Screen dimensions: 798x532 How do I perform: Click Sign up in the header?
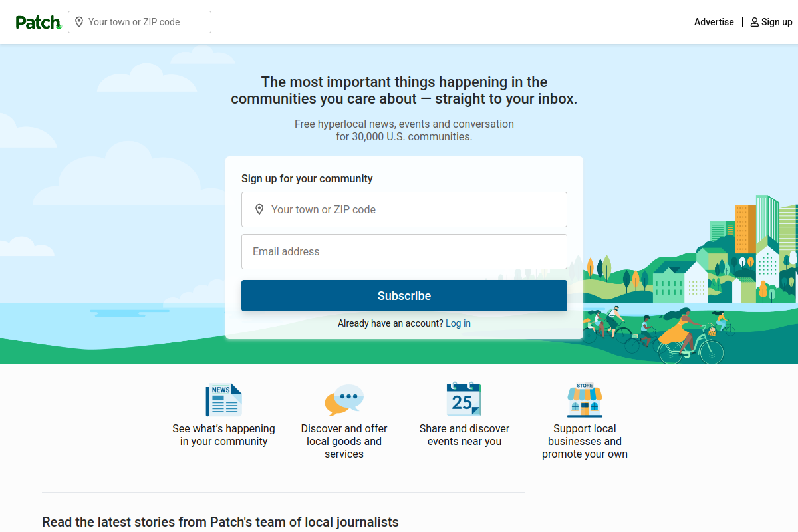click(x=776, y=22)
